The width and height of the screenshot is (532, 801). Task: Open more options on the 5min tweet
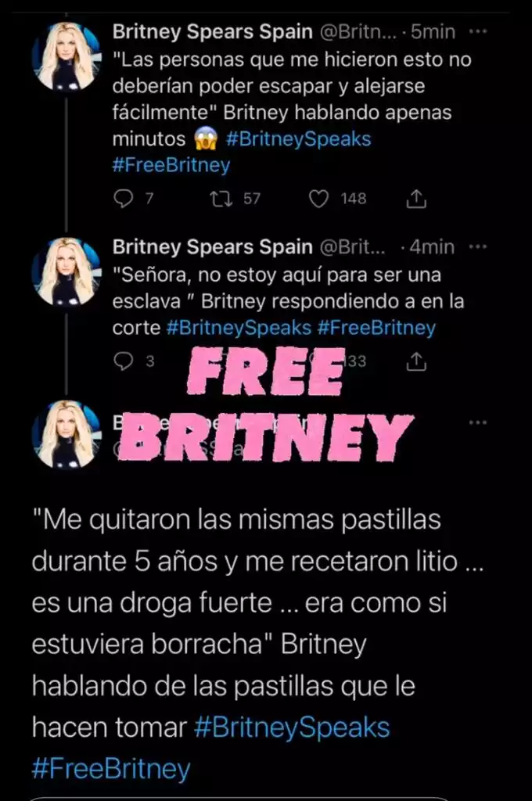pyautogui.click(x=478, y=31)
